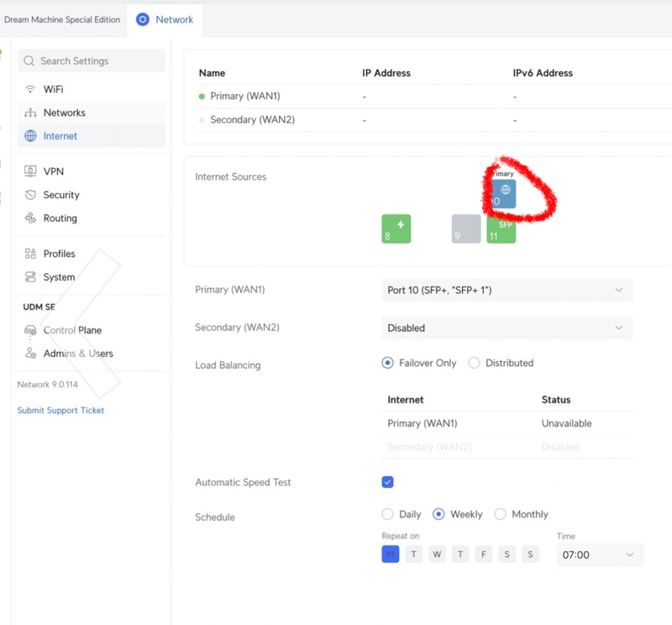
Task: Click the Search Settings input field
Action: [x=92, y=60]
